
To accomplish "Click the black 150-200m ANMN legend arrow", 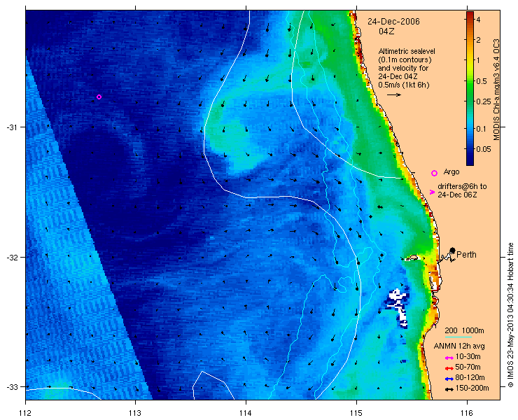I will 449,390.
